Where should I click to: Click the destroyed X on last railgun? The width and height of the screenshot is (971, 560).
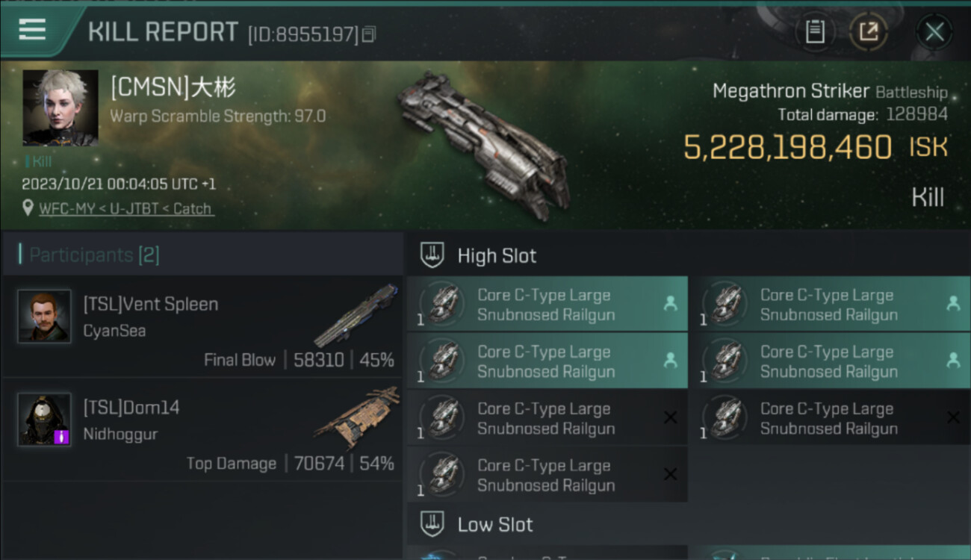(670, 474)
